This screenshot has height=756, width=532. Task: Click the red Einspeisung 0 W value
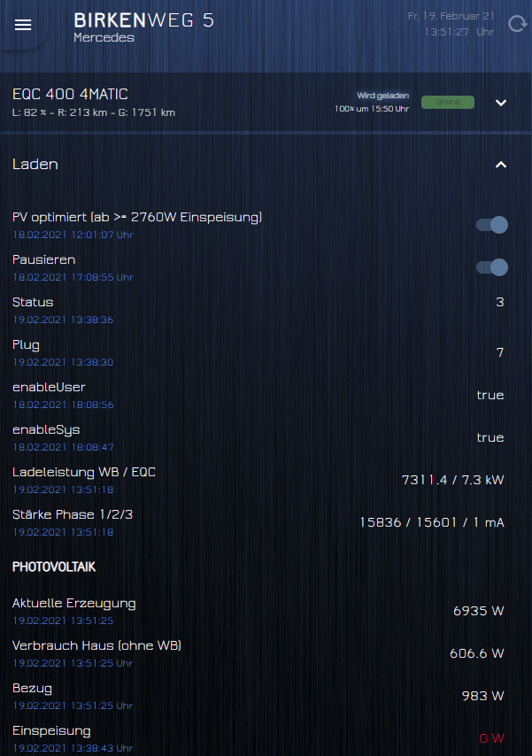coord(491,738)
